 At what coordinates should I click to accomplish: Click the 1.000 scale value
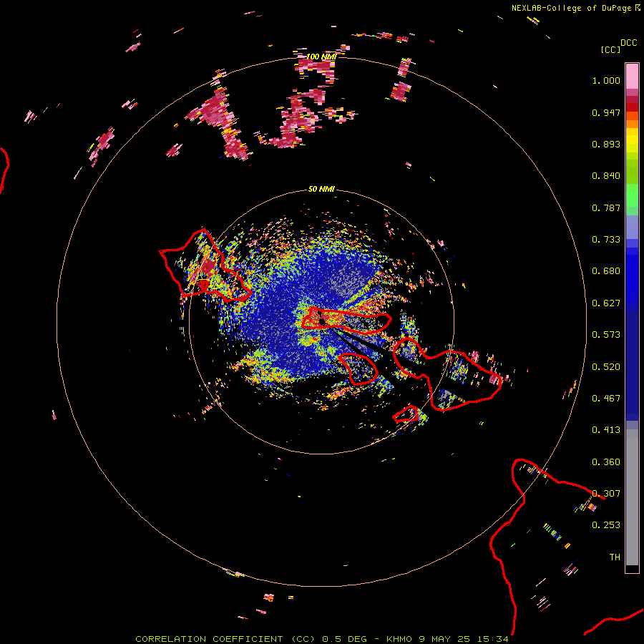coord(606,80)
